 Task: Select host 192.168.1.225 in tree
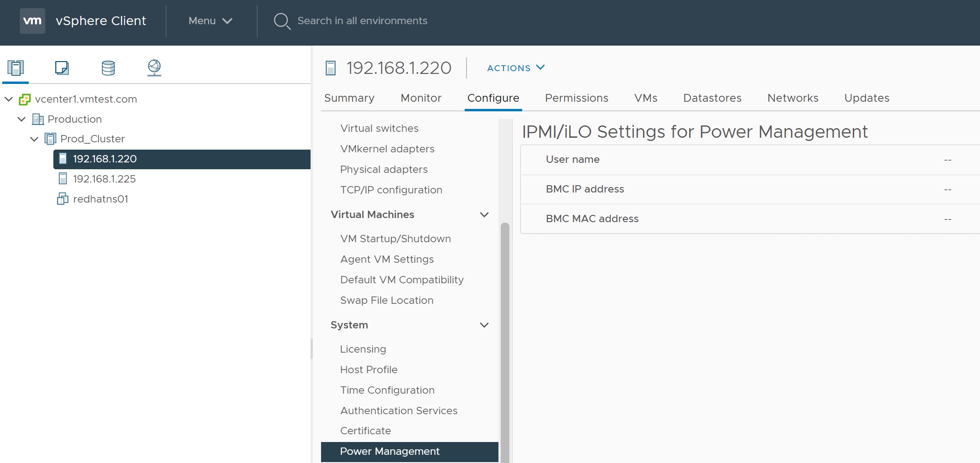coord(104,179)
